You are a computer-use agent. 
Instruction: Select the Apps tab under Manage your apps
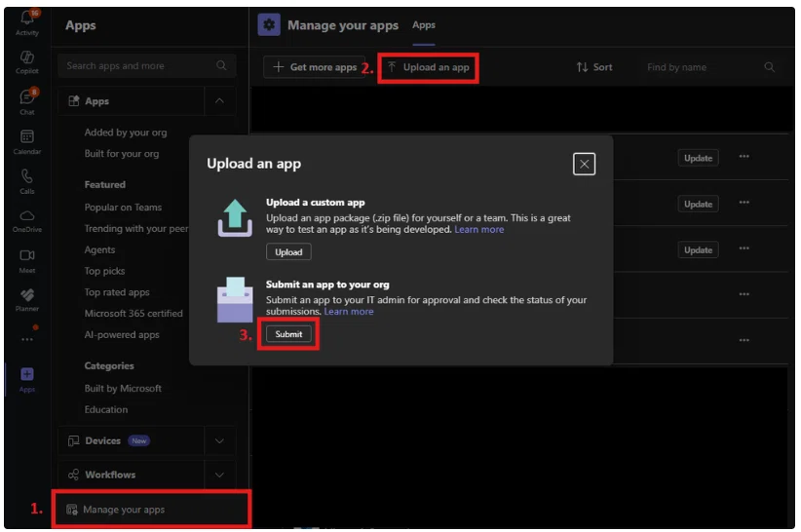pyautogui.click(x=424, y=25)
